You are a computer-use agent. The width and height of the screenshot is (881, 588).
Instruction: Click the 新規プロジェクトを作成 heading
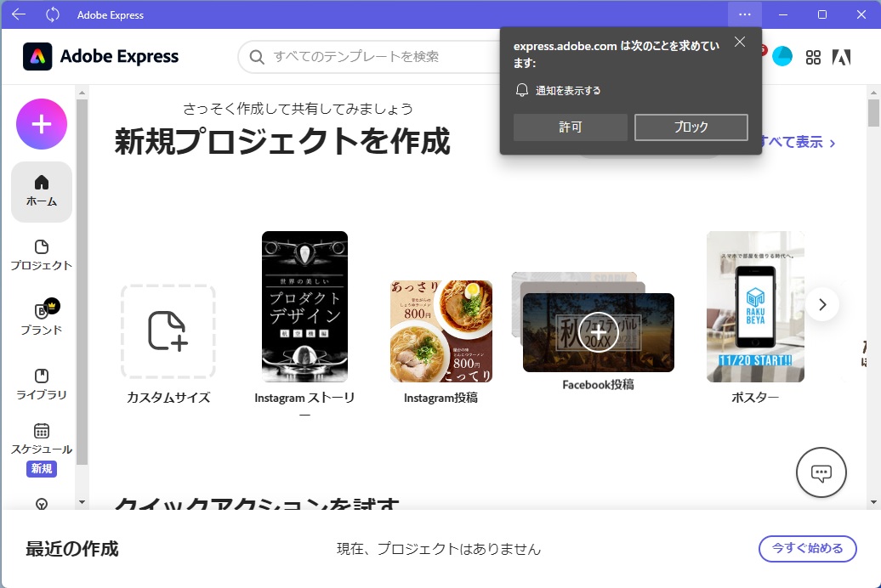[x=282, y=141]
